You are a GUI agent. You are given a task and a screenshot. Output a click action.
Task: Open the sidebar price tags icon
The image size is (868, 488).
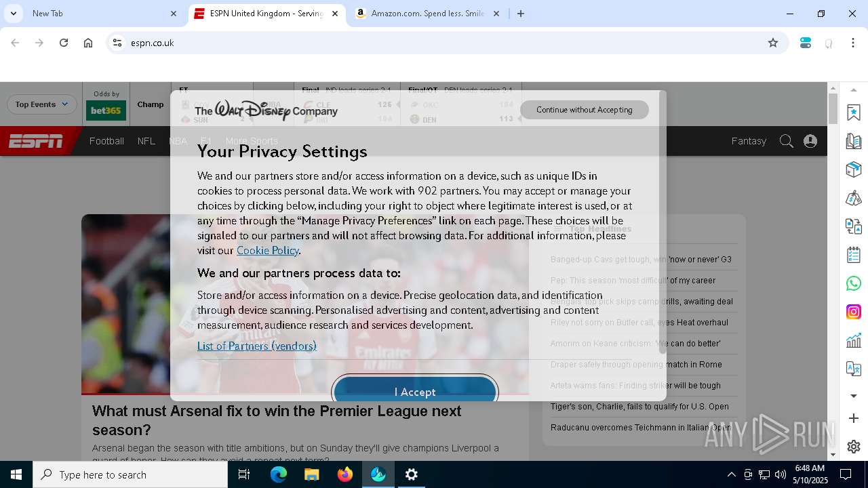[x=854, y=198]
